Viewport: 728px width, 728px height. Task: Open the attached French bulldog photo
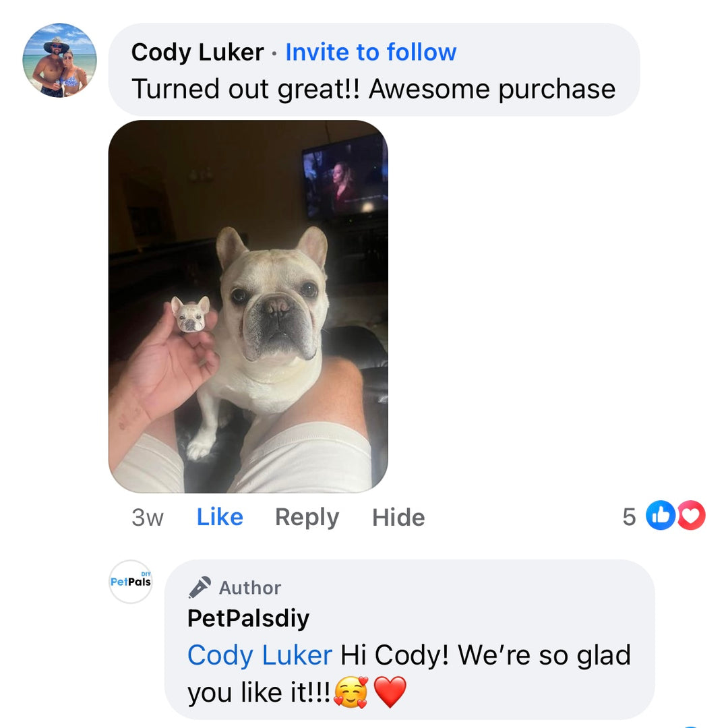248,307
